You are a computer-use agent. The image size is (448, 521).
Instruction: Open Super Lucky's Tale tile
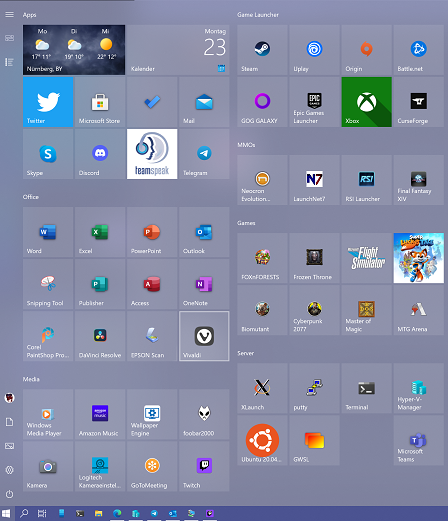418,258
